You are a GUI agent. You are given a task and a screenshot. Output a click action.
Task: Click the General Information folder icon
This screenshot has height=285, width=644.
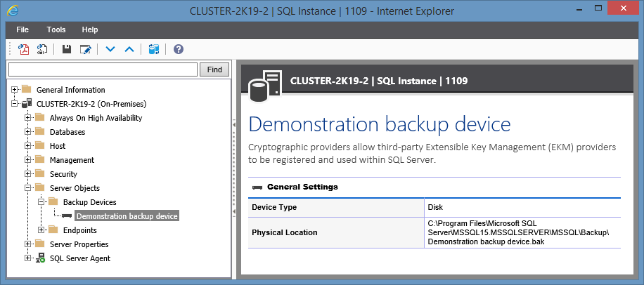[27, 89]
